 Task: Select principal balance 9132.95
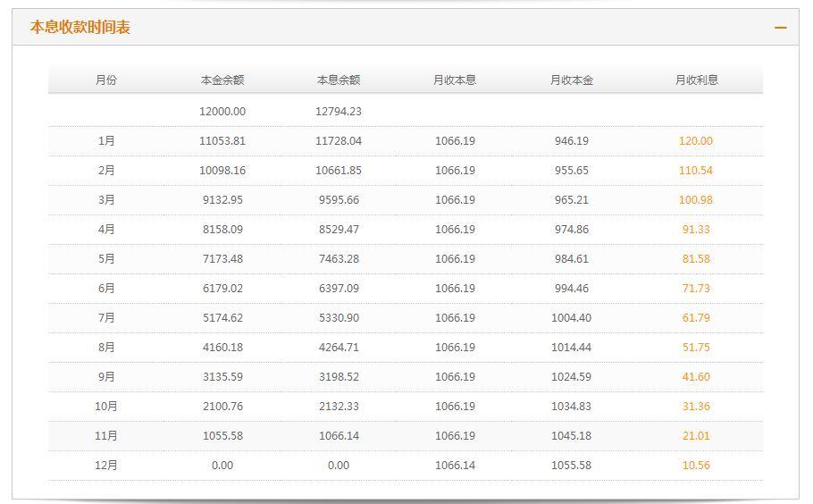click(x=222, y=200)
